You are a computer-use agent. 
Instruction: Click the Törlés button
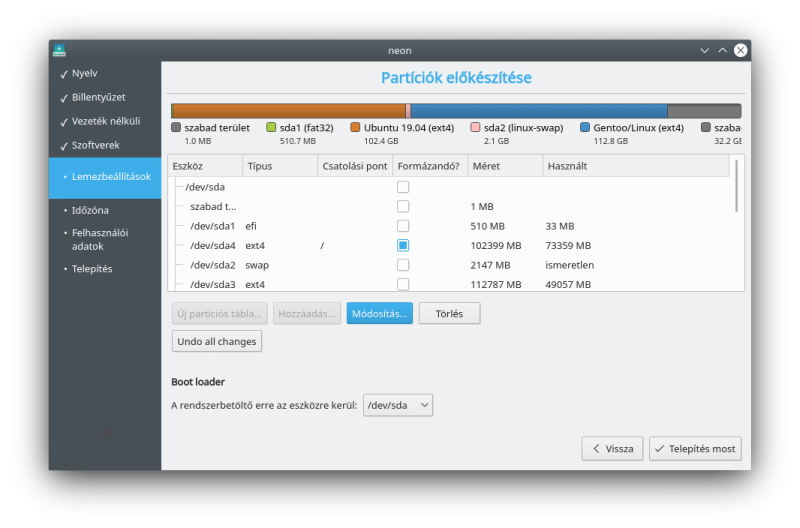(x=449, y=313)
